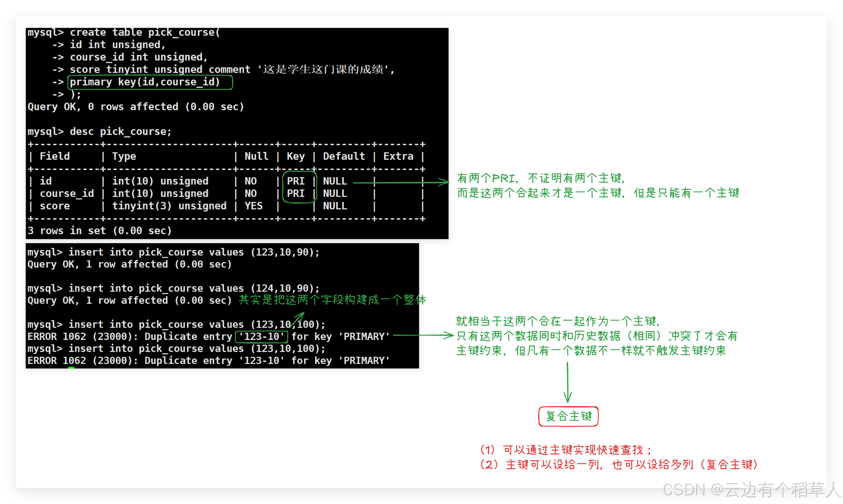Viewport: 843px width, 504px height.
Task: Click red note (2) about 复合主键 multiple columns
Action: [618, 465]
